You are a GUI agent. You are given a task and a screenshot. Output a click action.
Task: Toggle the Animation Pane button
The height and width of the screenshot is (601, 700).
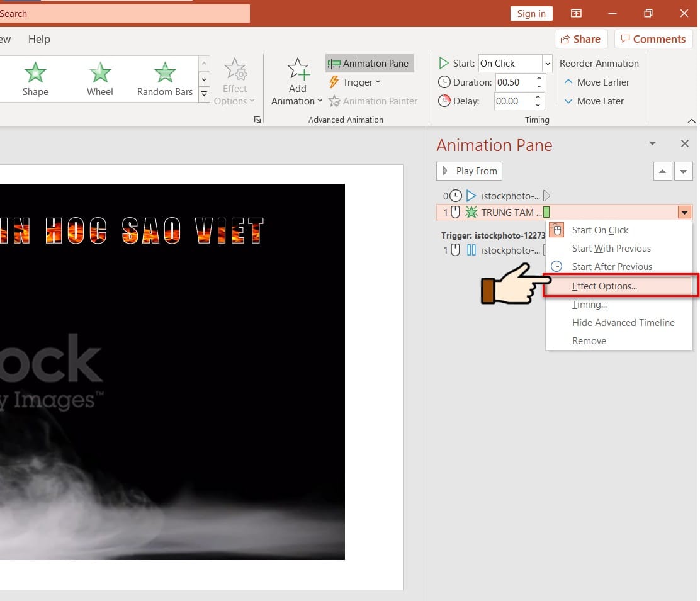(370, 64)
